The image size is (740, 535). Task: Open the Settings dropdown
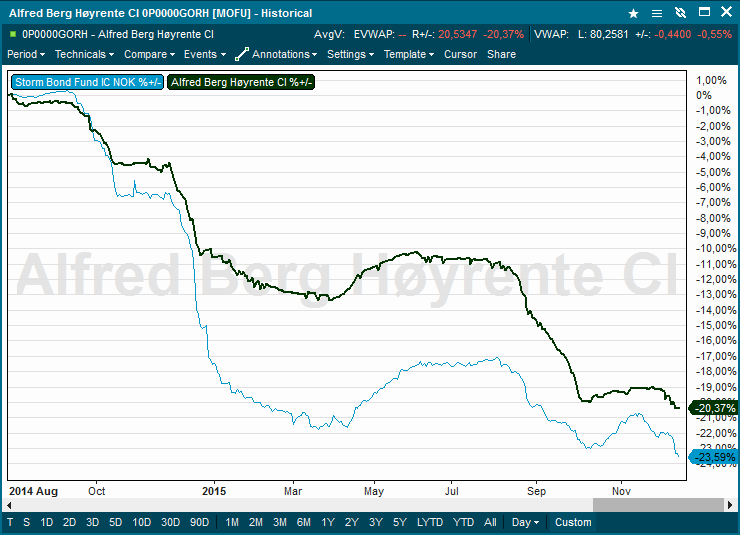click(351, 54)
